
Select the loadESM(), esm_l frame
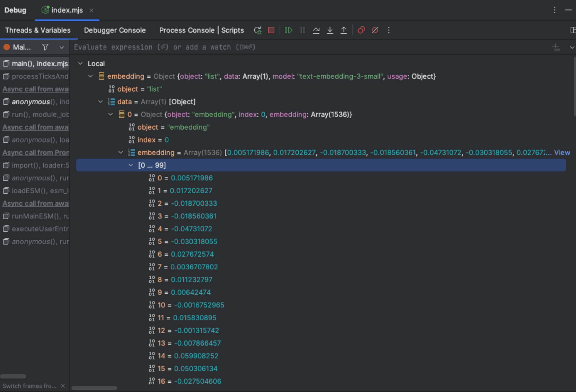(x=35, y=191)
